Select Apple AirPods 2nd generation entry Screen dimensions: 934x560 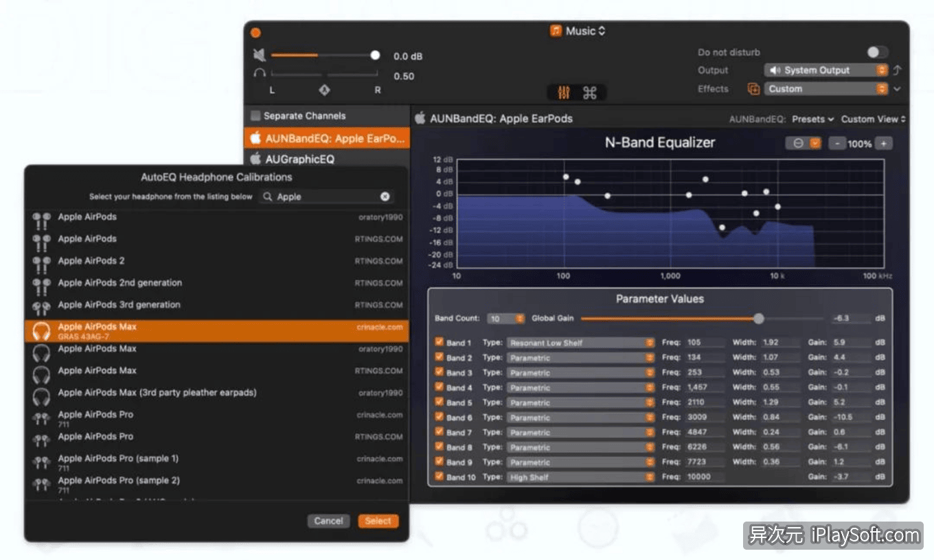(x=216, y=283)
